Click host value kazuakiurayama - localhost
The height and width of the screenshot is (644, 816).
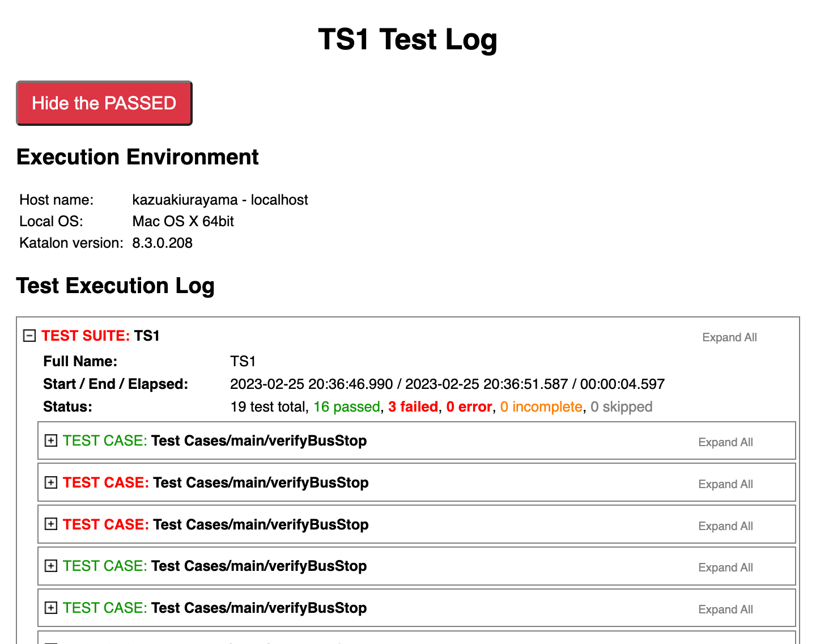pos(220,200)
